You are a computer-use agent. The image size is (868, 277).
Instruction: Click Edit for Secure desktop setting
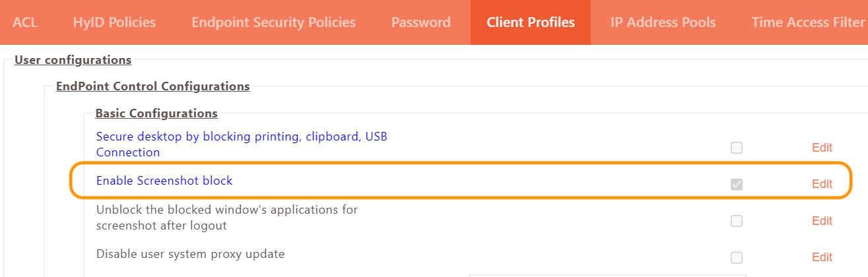(822, 148)
